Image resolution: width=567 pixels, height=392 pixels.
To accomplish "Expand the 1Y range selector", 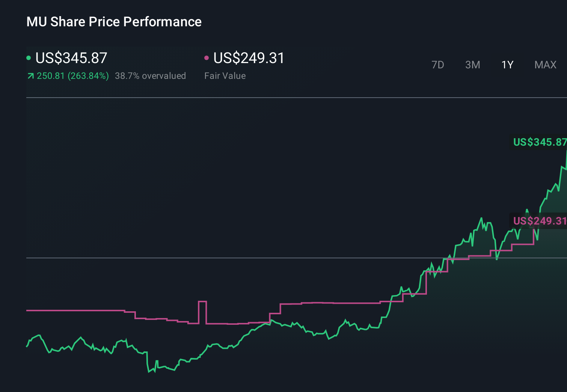I will (x=507, y=65).
